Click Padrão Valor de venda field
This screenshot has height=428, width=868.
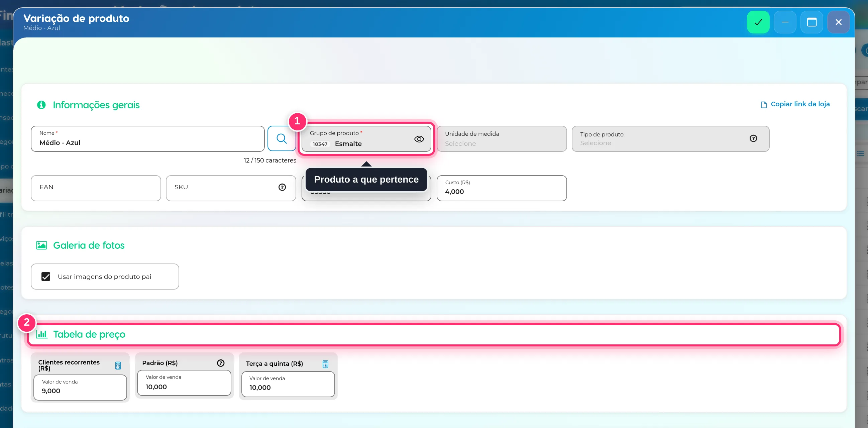click(x=184, y=383)
